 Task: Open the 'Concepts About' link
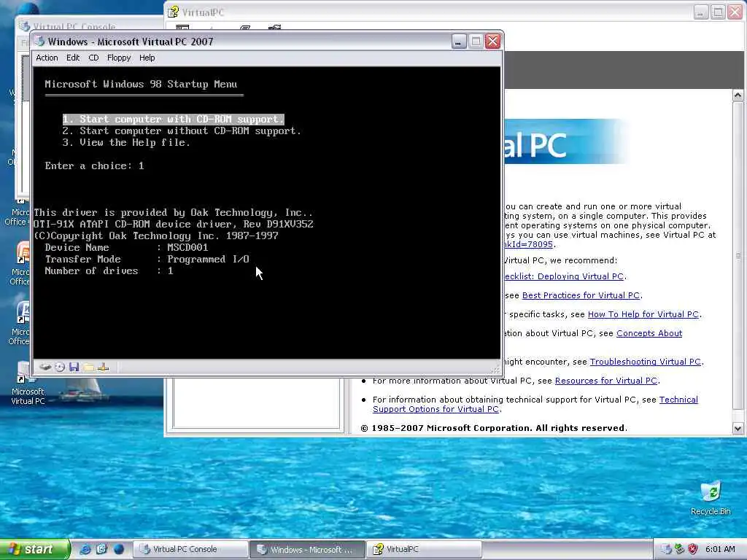pos(649,333)
